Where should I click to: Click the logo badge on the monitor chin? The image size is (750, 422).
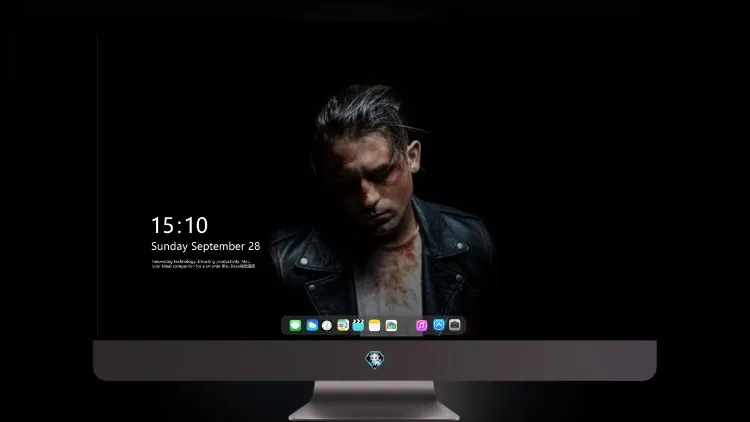pyautogui.click(x=375, y=360)
